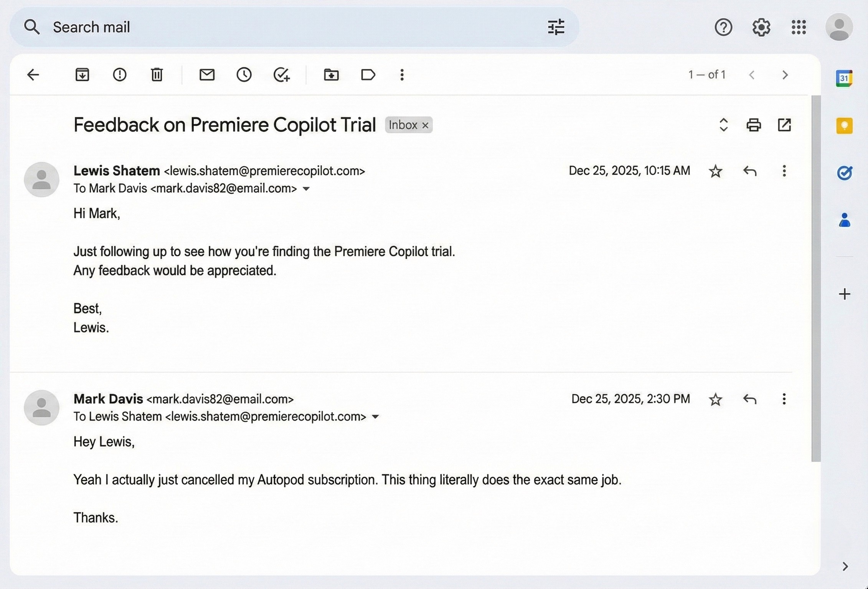Screen dimensions: 868x589
Task: Open the Google apps menu
Action: tap(799, 27)
